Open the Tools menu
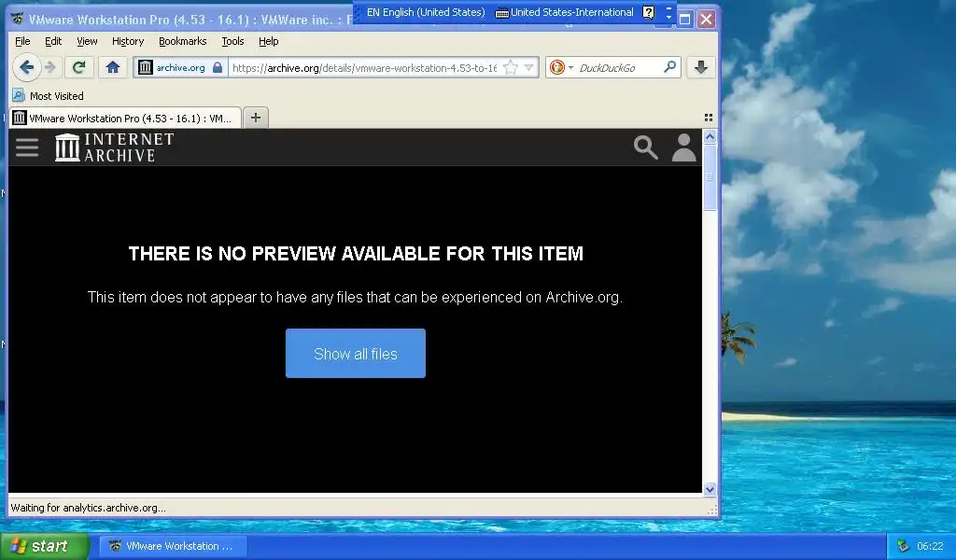This screenshot has height=560, width=956. tap(232, 41)
